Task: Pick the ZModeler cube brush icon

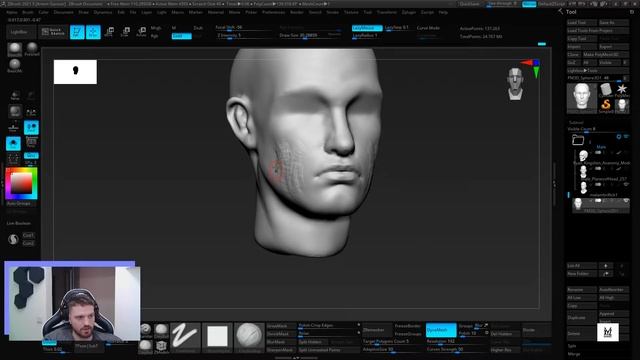Action: [x=161, y=346]
